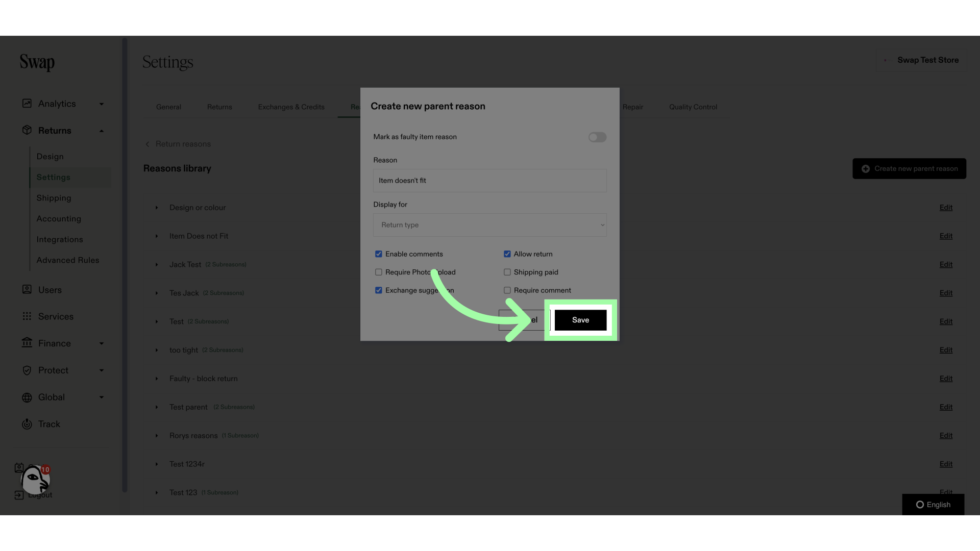
Task: Uncheck Allow return checkbox
Action: point(507,254)
